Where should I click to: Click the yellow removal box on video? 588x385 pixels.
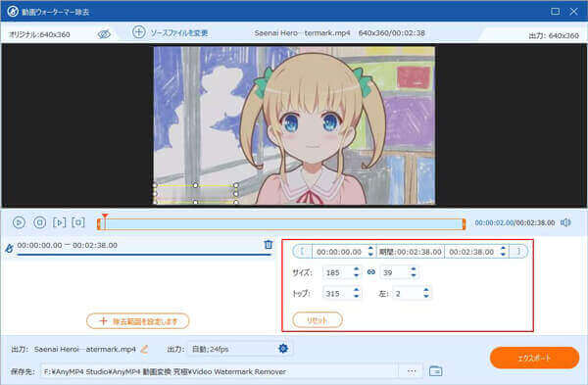(195, 194)
